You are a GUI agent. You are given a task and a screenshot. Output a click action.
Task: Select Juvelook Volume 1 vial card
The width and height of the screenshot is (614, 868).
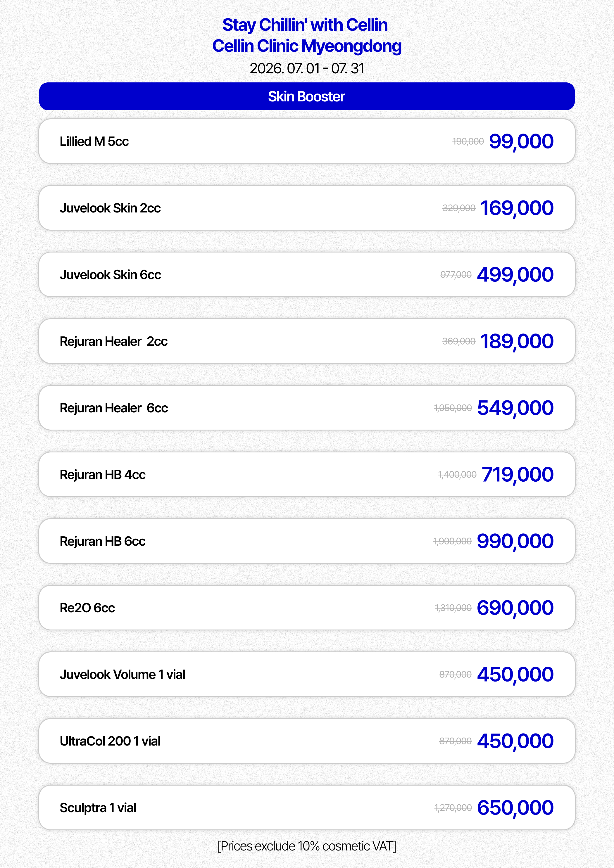pos(307,675)
